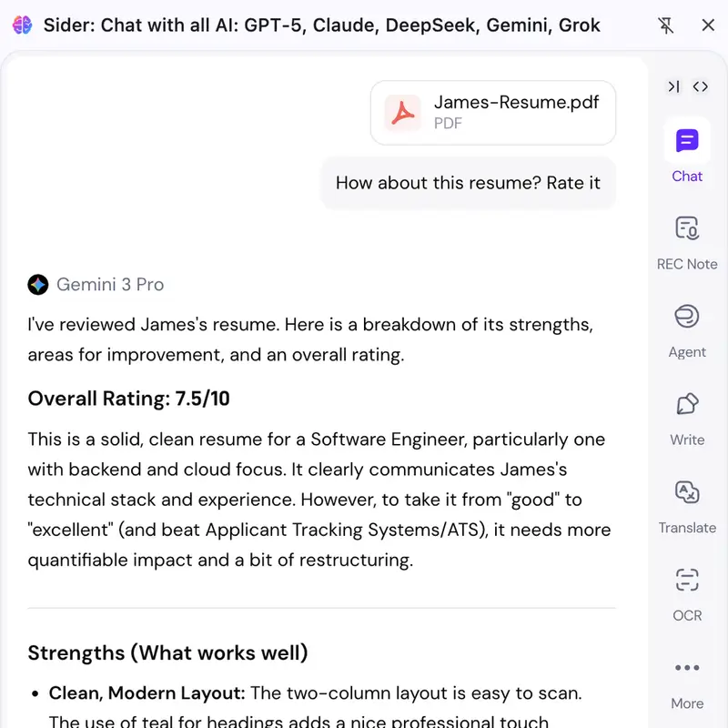Click the Strengths (What works well) heading
This screenshot has width=728, height=728.
click(x=167, y=652)
